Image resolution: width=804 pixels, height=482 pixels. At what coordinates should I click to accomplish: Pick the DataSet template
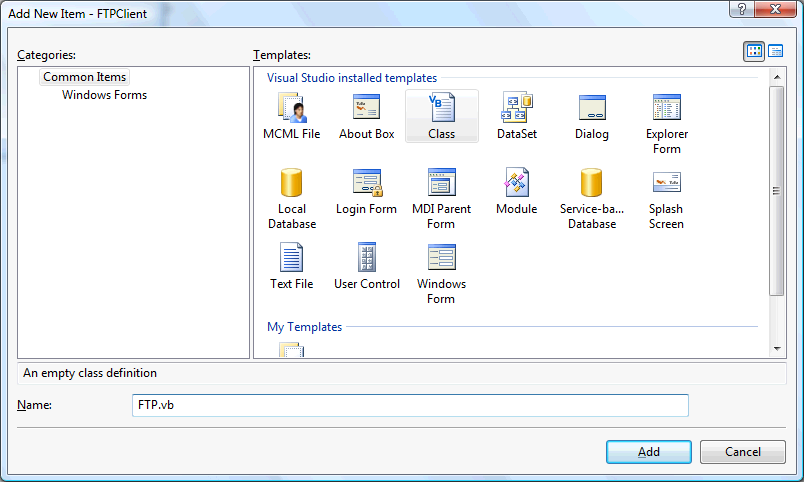516,116
